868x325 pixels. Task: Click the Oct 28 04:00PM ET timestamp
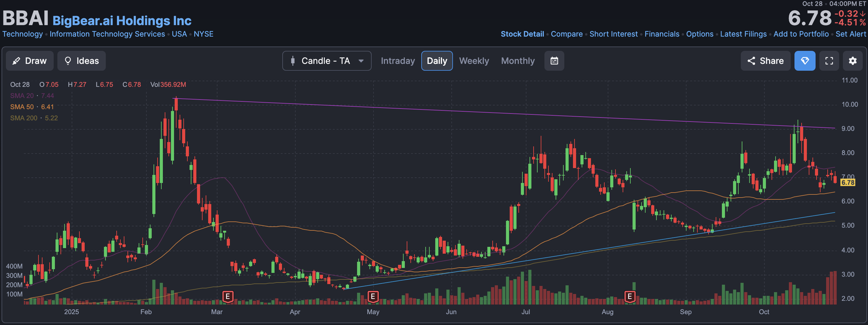834,4
